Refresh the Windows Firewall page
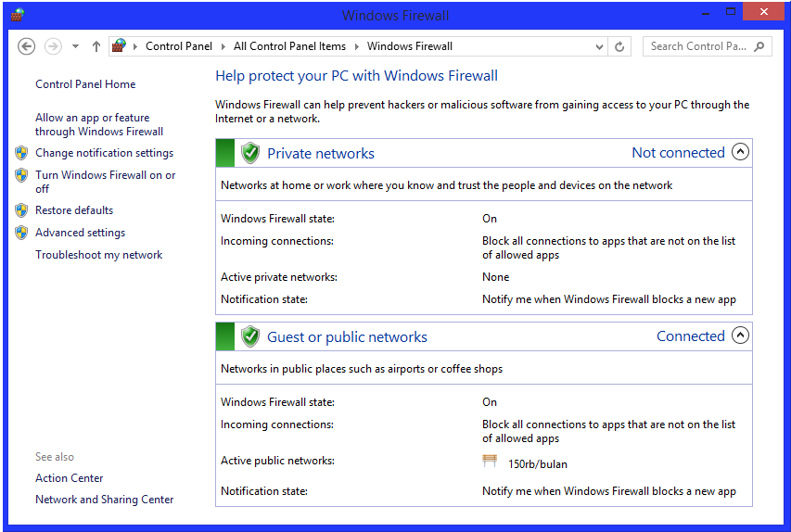 619,47
